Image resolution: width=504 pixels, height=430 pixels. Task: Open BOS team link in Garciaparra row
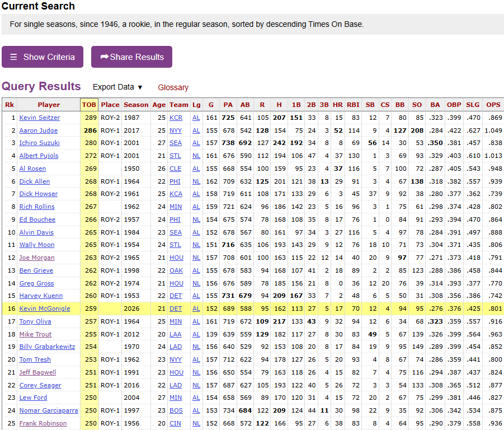point(176,410)
